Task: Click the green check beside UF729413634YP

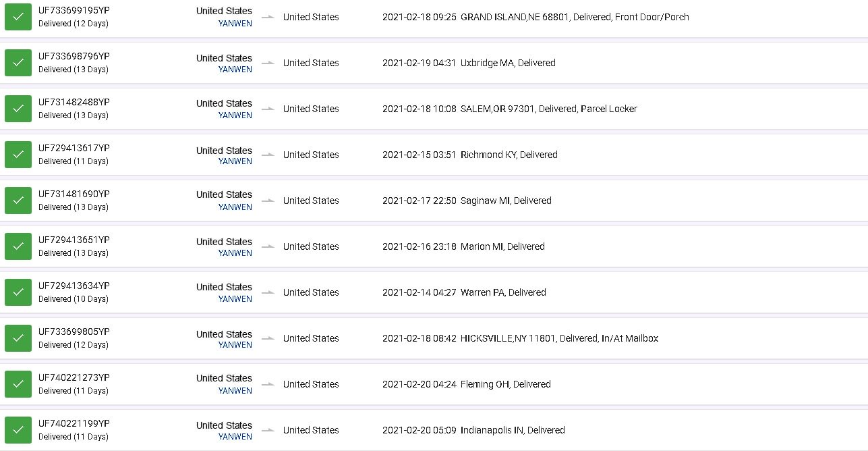Action: 18,292
